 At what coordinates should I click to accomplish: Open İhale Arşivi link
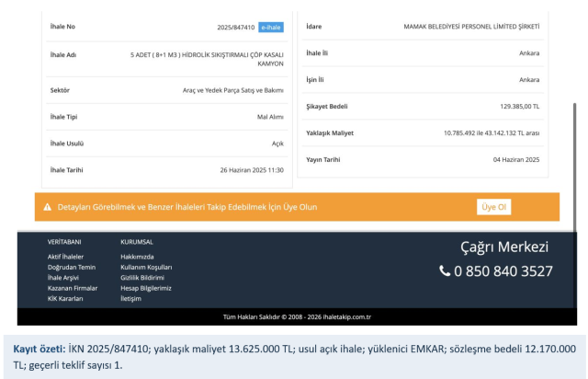click(x=63, y=278)
